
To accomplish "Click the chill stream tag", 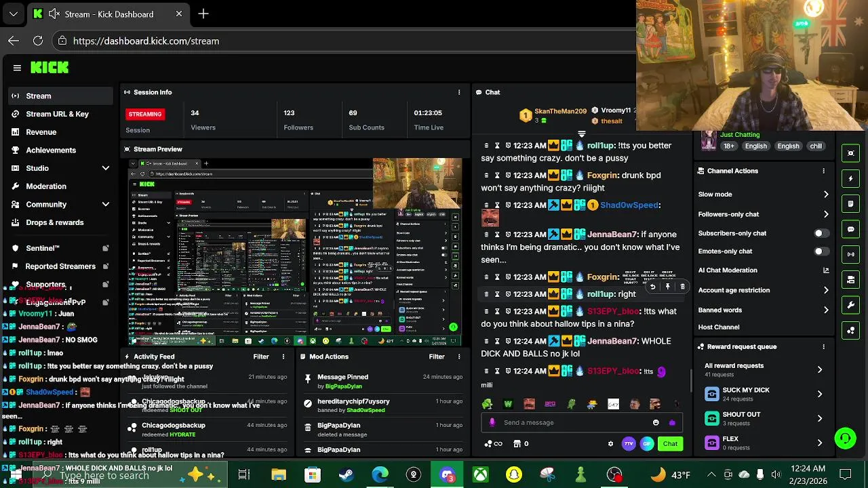I will (x=816, y=146).
